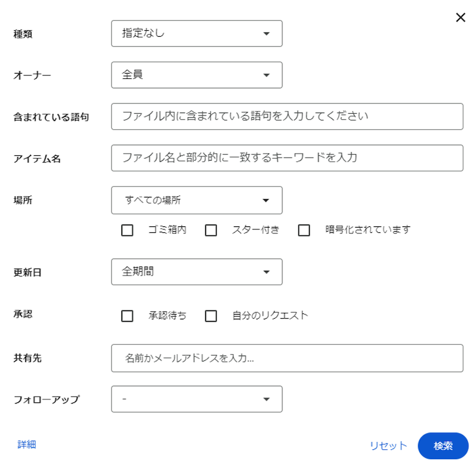
Task: Close the search dialog with the X
Action: tap(460, 17)
